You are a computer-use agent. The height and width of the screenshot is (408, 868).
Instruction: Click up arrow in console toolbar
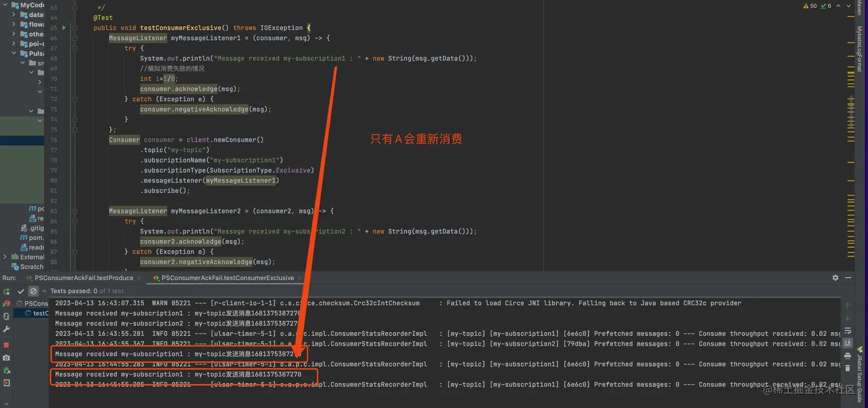[848, 305]
